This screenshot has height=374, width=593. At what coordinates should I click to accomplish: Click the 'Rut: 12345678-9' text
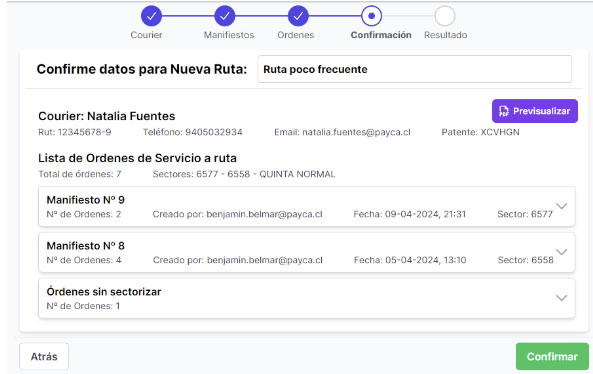75,132
